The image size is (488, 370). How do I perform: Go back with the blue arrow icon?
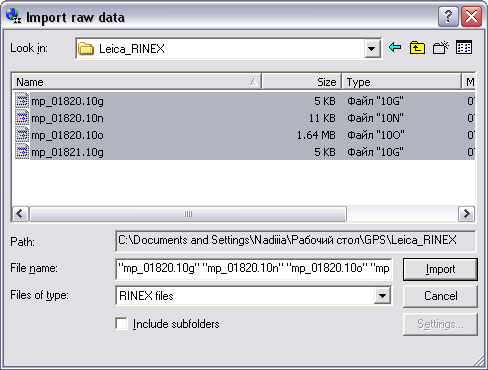coord(395,47)
